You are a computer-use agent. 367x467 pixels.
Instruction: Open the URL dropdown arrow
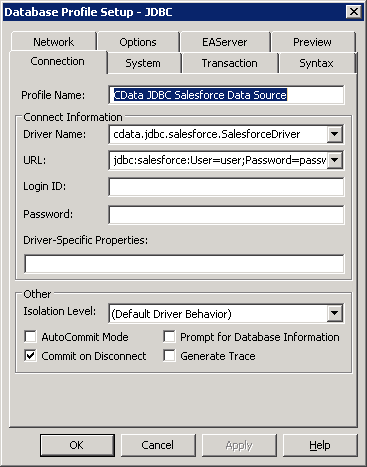335,160
